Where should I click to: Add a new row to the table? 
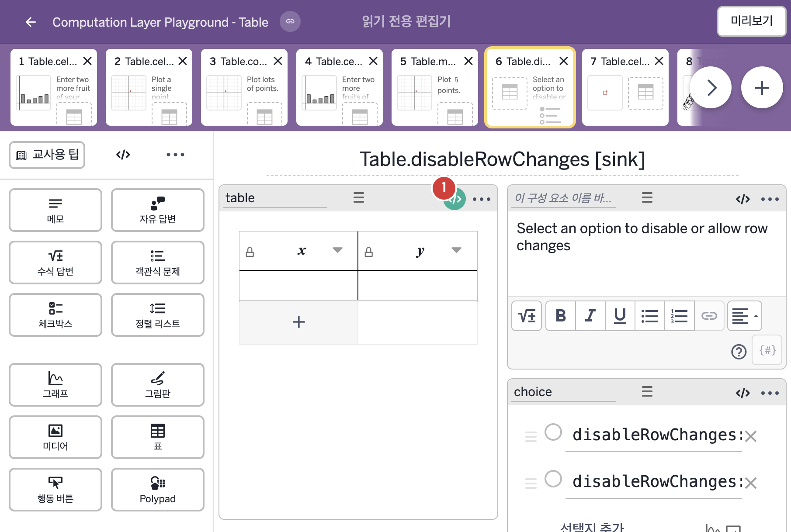tap(299, 322)
